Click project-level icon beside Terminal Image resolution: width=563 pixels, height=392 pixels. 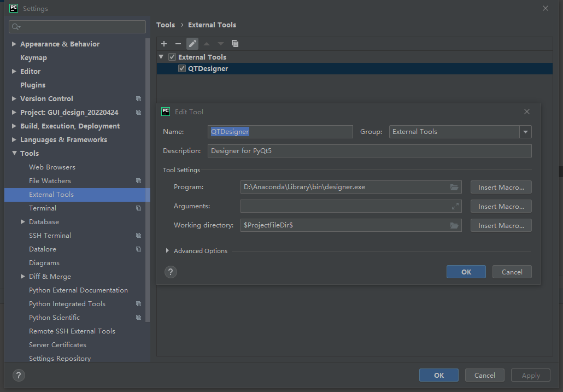point(138,208)
